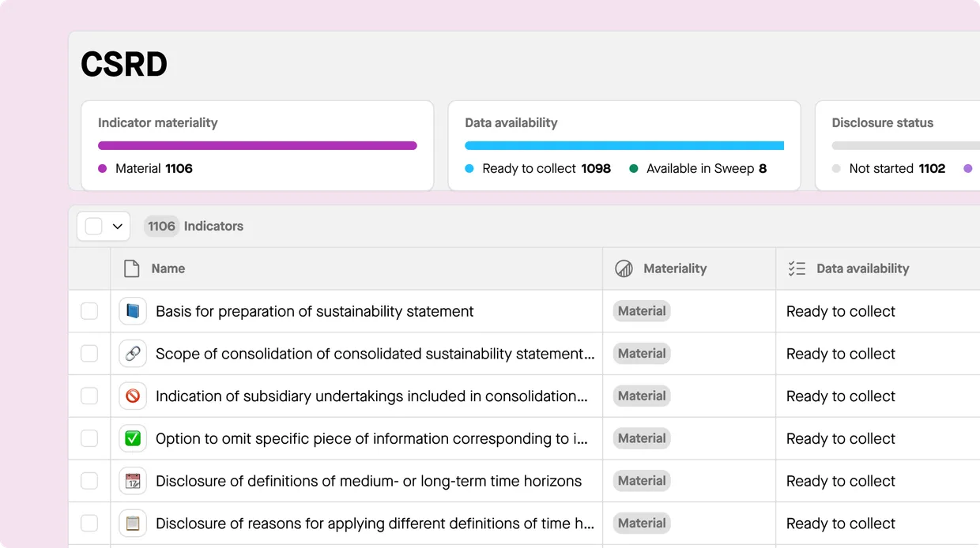Click the green checkmark icon for Option to omit
Image resolution: width=980 pixels, height=548 pixels.
tap(133, 438)
